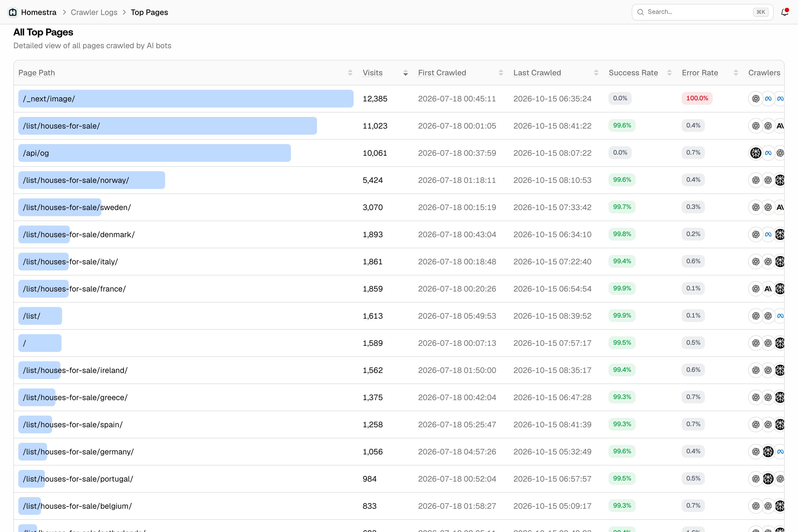Click the /list/houses-for-sale/ path bar

click(x=168, y=126)
